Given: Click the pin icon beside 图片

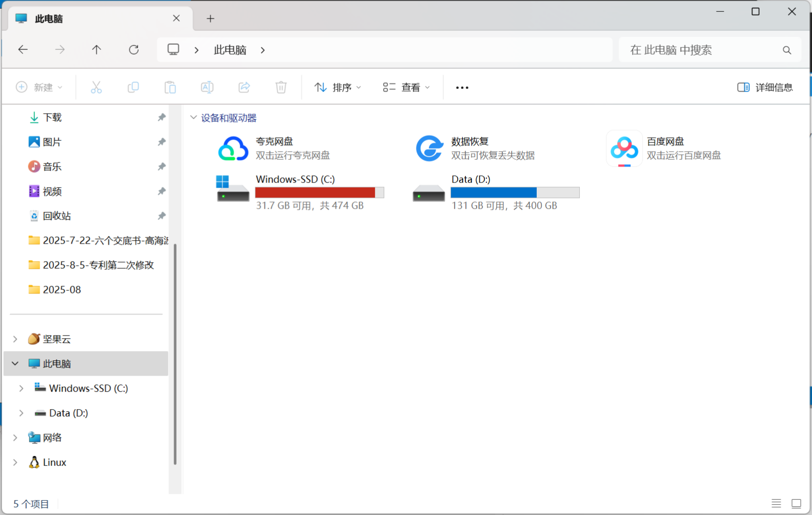Looking at the screenshot, I should point(162,142).
